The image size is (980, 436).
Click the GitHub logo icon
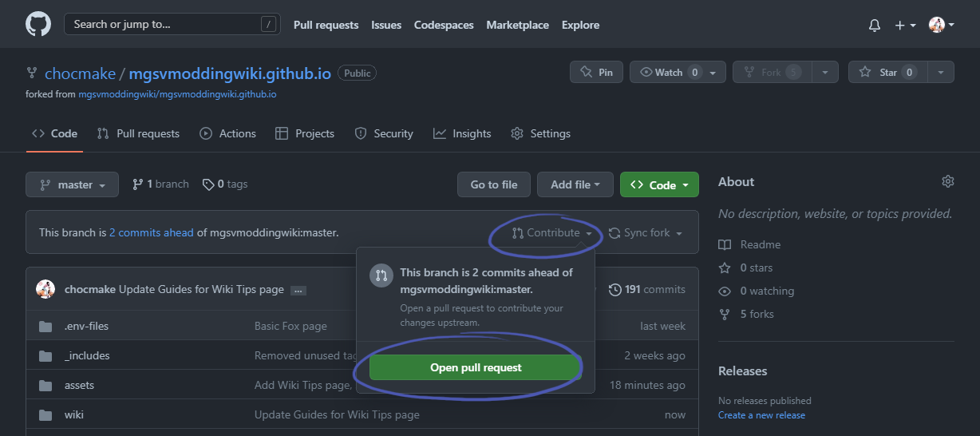[38, 24]
